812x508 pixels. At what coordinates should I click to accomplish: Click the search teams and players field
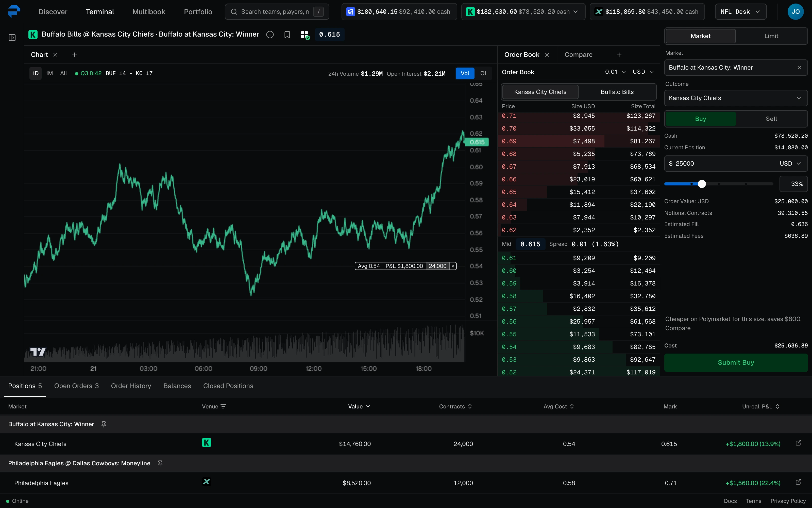277,12
